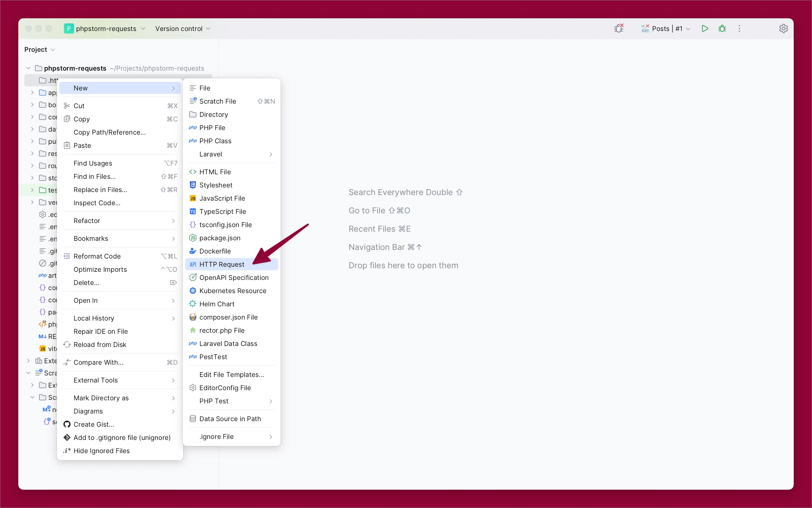Click the green Debug bug icon
The width and height of the screenshot is (812, 508).
[x=722, y=28]
